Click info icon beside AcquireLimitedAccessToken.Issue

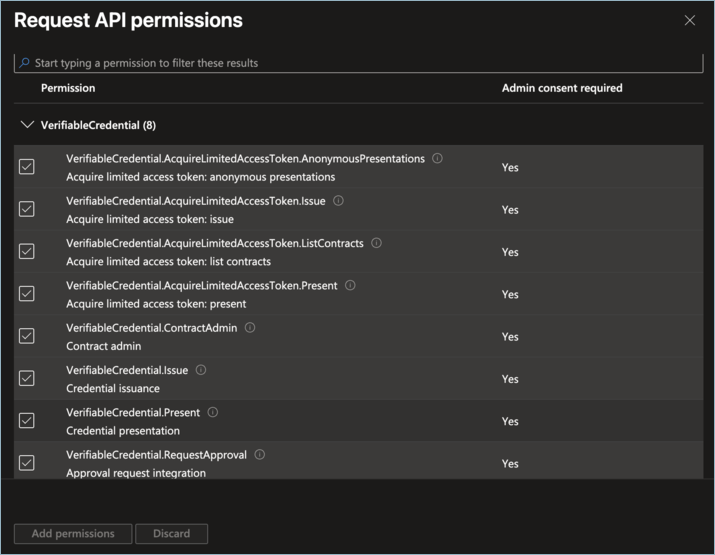click(x=338, y=201)
